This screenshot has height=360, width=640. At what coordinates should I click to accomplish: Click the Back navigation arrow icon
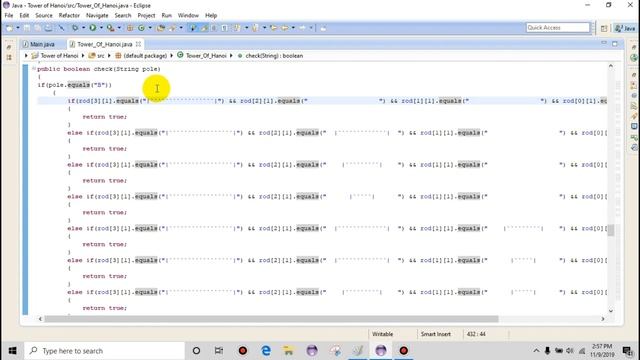point(285,28)
